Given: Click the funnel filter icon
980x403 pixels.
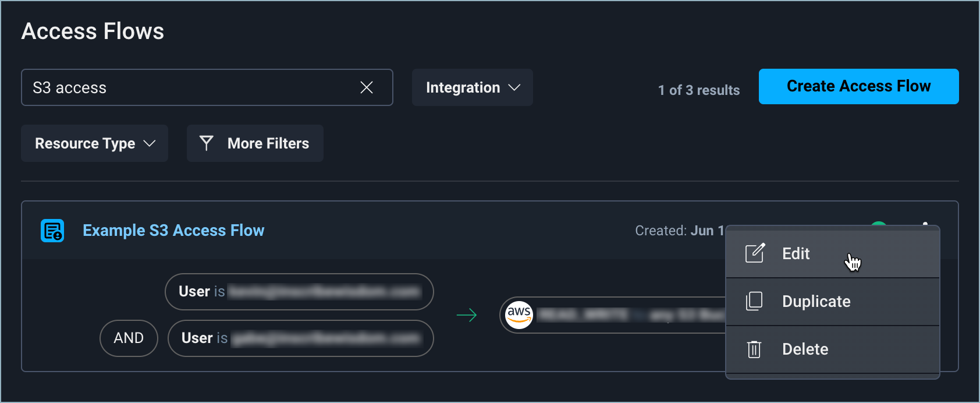Looking at the screenshot, I should click(x=206, y=143).
